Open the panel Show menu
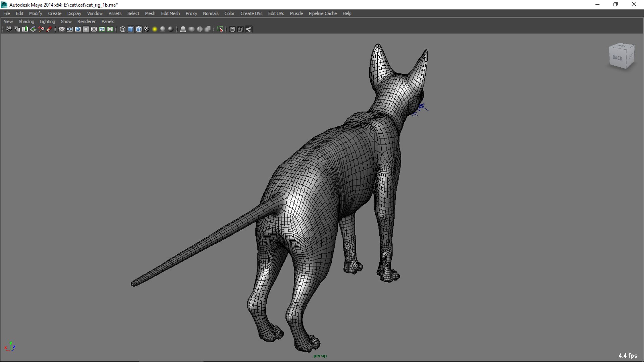The height and width of the screenshot is (362, 644). point(66,21)
